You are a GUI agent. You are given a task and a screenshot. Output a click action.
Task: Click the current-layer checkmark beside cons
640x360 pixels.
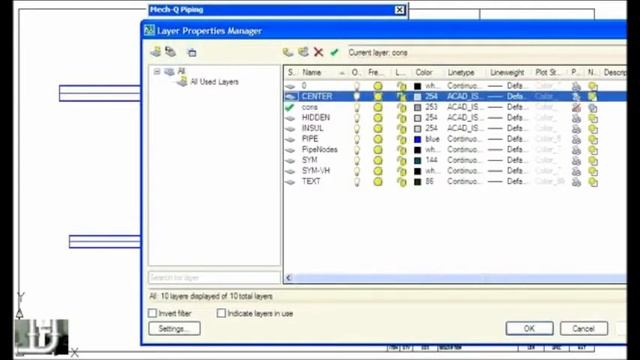(x=290, y=107)
